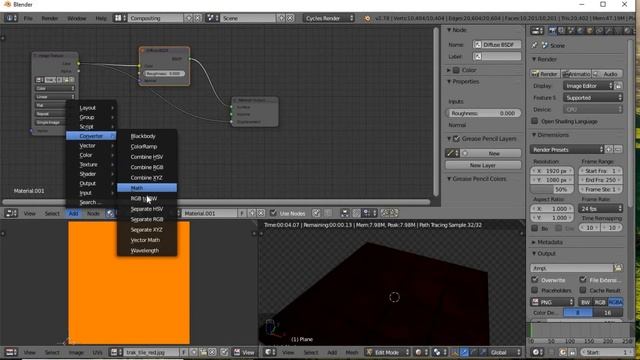Screen dimensions: 640x360
Task: Toggle the Use Nodes checkbox
Action: [273, 213]
